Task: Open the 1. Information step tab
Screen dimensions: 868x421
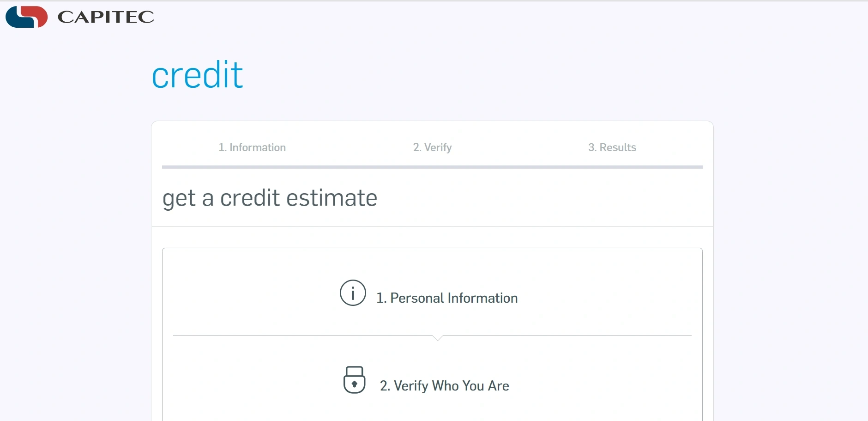Action: [252, 147]
